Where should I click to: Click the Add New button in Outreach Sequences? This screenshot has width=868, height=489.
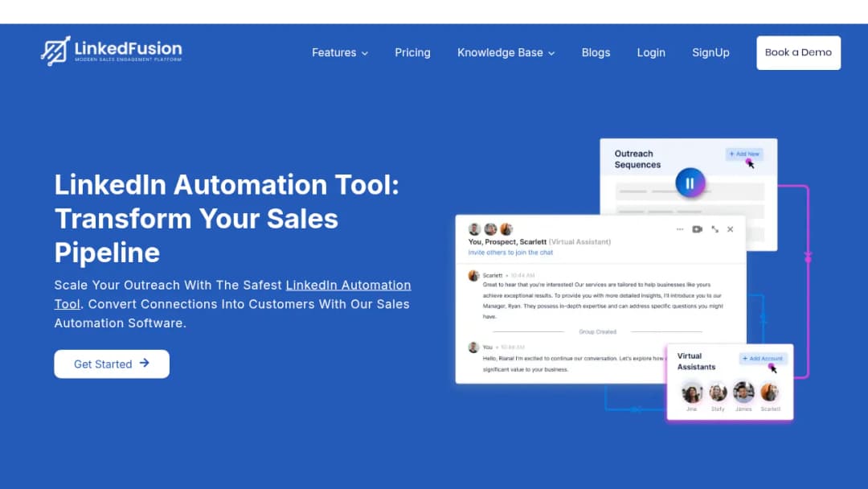click(x=744, y=154)
